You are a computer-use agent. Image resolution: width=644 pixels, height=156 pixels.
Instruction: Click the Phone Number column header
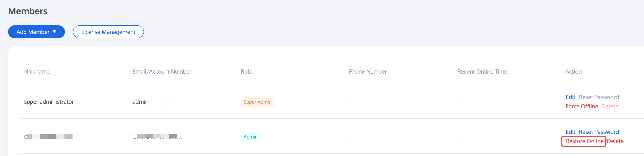coord(367,72)
